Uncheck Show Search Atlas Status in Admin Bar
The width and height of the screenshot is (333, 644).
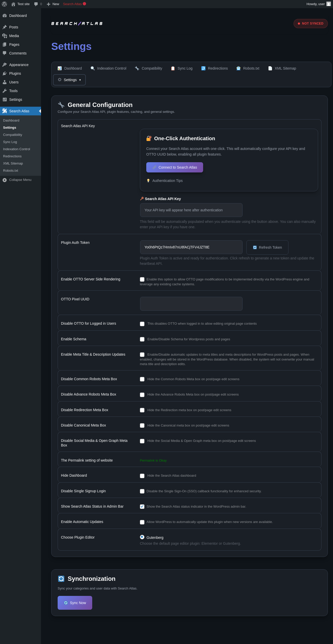(142, 507)
